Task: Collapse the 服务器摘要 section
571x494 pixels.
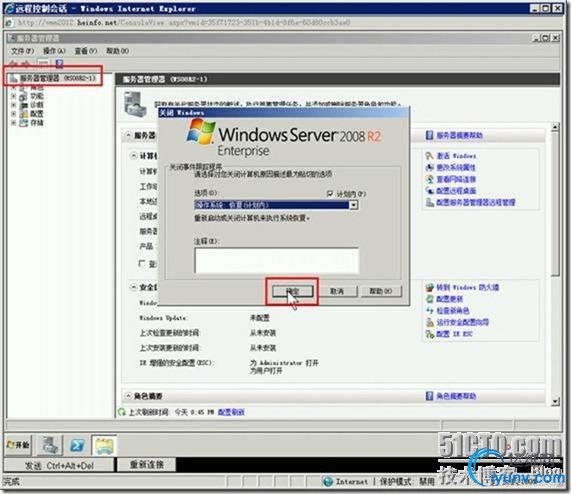Action: point(128,135)
